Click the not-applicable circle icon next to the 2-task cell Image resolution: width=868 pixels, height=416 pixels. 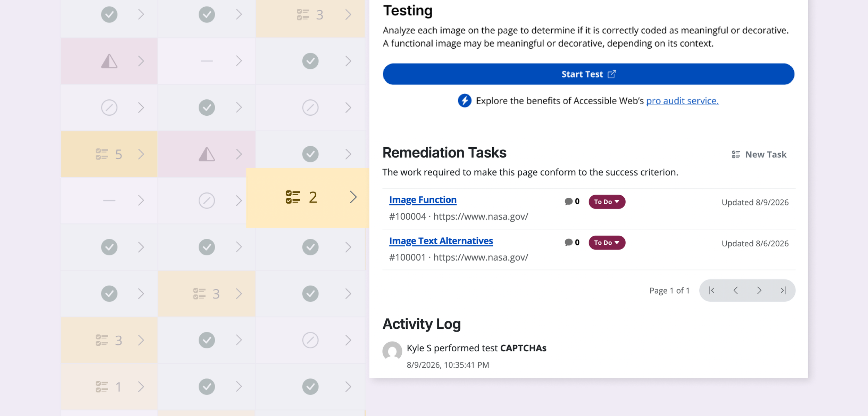[x=207, y=201]
